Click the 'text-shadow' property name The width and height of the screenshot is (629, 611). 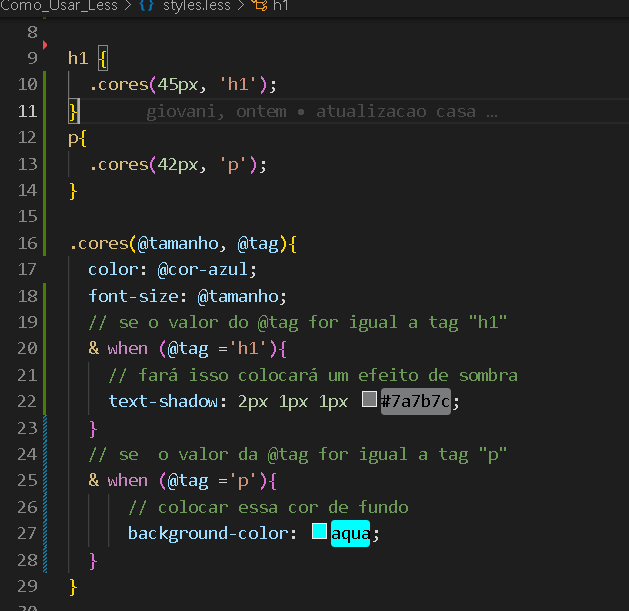coord(163,401)
